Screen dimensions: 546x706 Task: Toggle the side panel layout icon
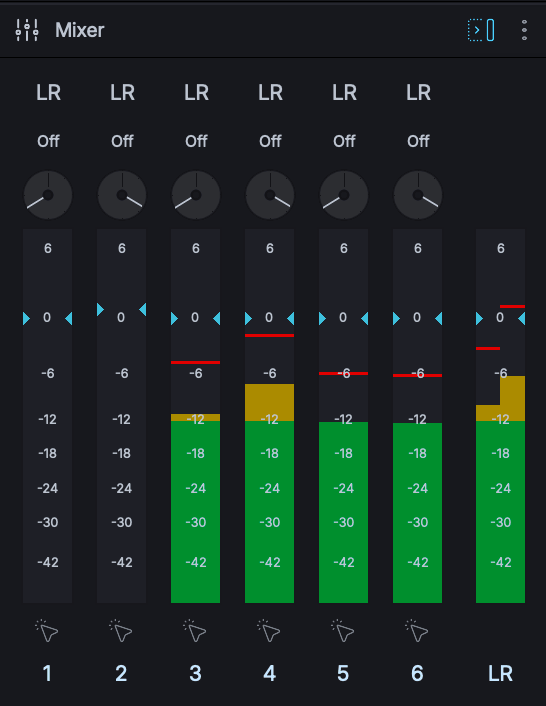[481, 30]
